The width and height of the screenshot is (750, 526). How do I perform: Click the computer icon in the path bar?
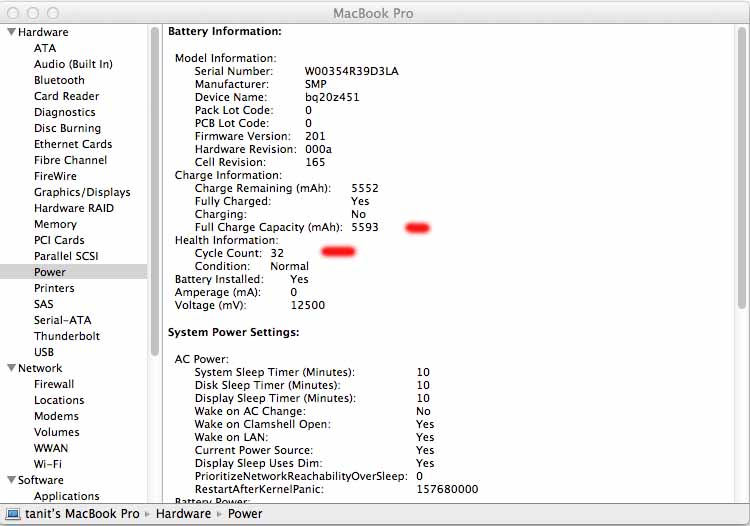[14, 514]
